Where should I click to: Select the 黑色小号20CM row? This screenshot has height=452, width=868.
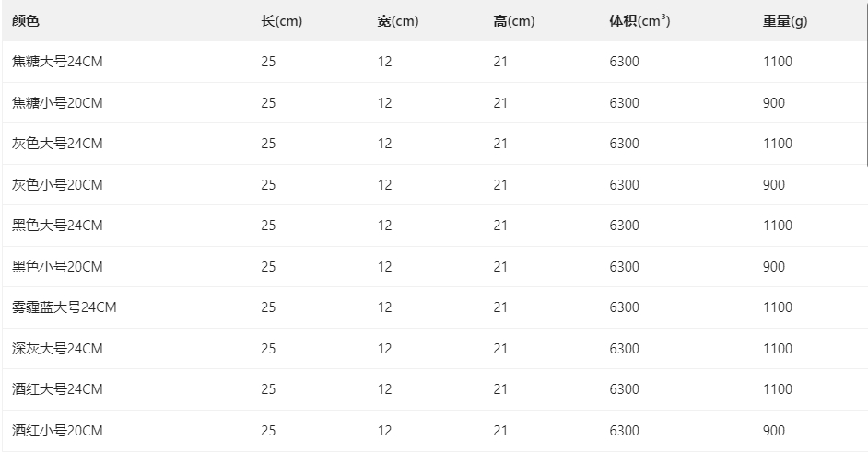[434, 267]
